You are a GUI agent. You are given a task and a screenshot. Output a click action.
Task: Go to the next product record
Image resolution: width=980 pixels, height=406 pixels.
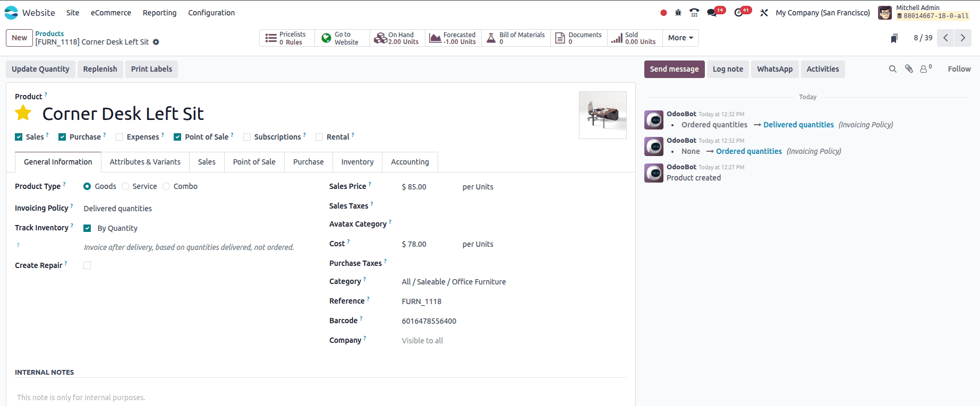962,38
